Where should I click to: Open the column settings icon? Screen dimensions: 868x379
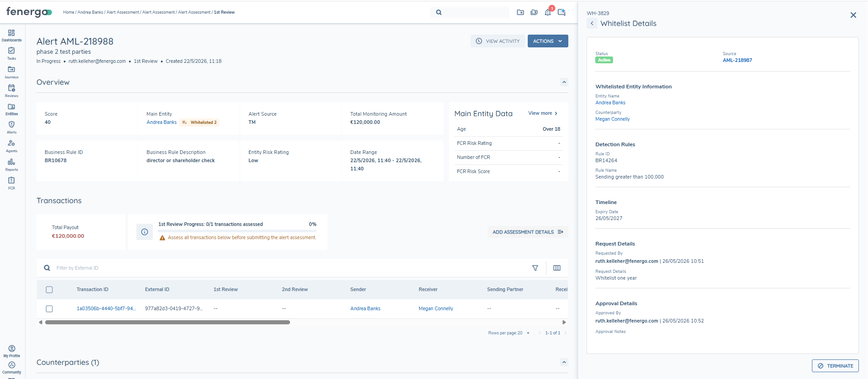tap(557, 268)
